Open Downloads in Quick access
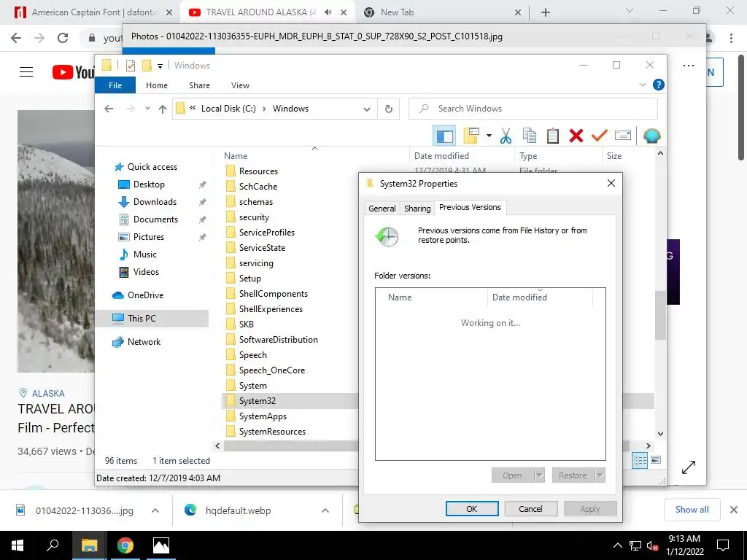Screen dimensions: 747x560 [155, 202]
